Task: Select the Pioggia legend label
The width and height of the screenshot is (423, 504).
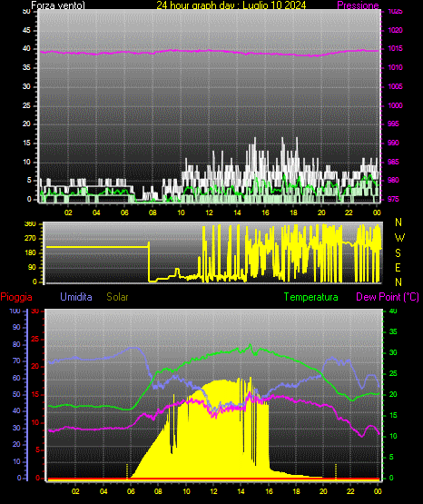Action: click(x=16, y=297)
